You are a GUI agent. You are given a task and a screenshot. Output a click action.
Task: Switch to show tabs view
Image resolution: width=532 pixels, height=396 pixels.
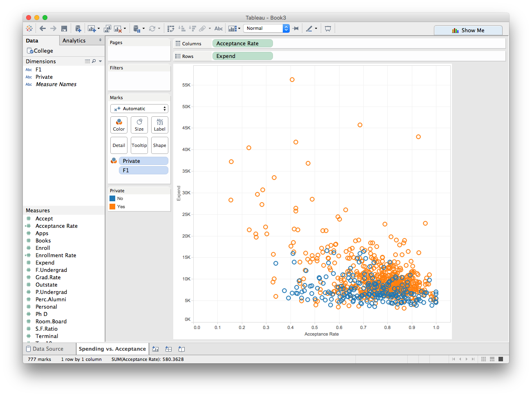click(501, 359)
